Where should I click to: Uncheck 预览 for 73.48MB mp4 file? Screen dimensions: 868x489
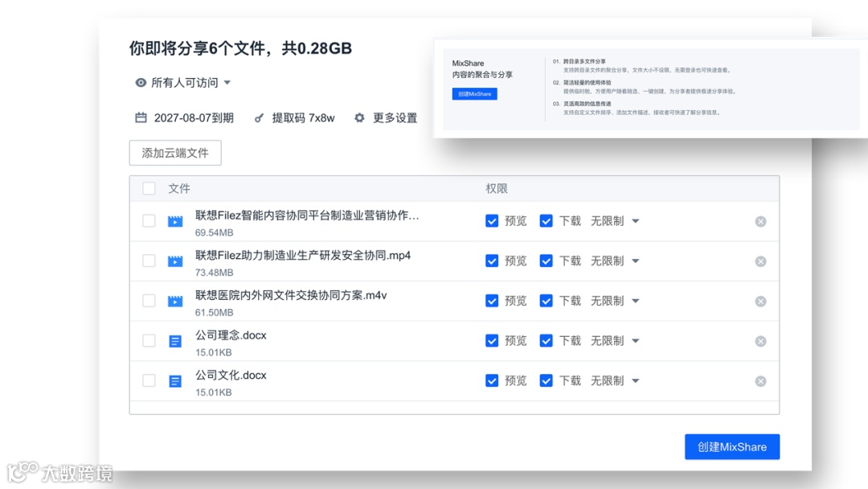coord(492,261)
